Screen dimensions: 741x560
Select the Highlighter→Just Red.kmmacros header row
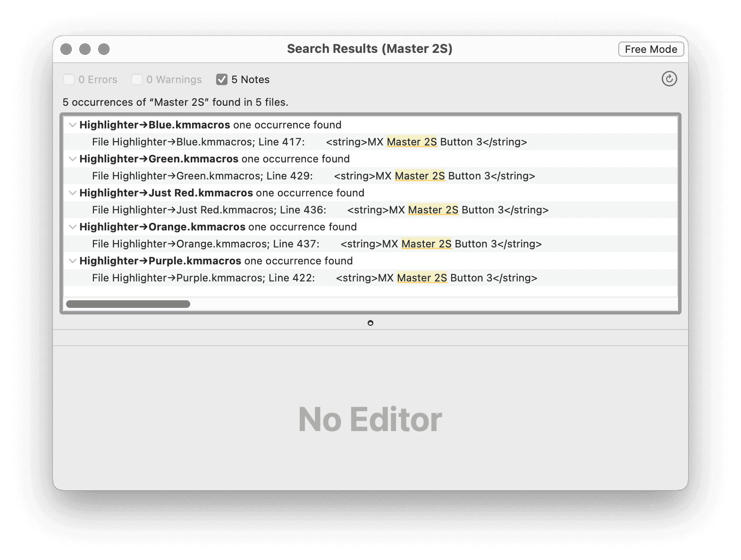click(370, 193)
